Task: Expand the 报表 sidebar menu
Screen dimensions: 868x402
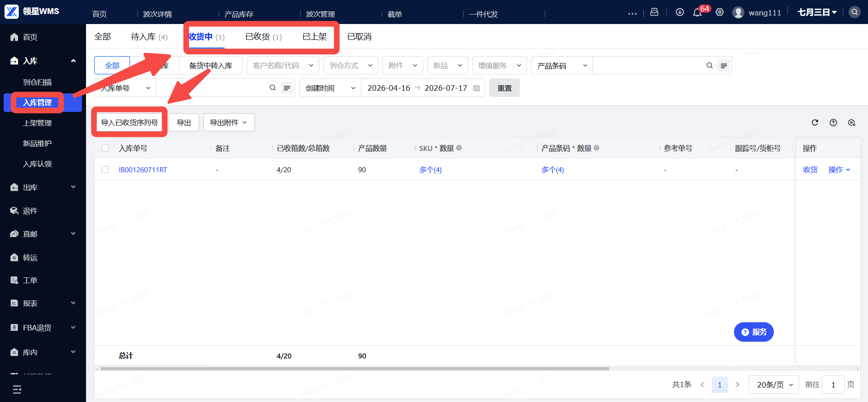Action: (73, 303)
